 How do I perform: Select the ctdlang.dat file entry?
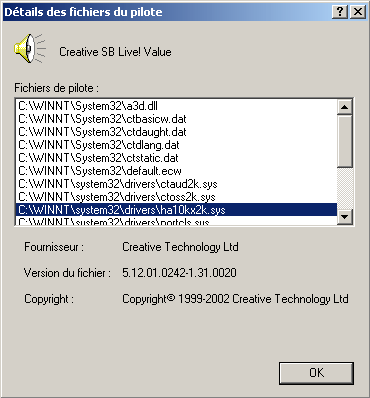(176, 145)
